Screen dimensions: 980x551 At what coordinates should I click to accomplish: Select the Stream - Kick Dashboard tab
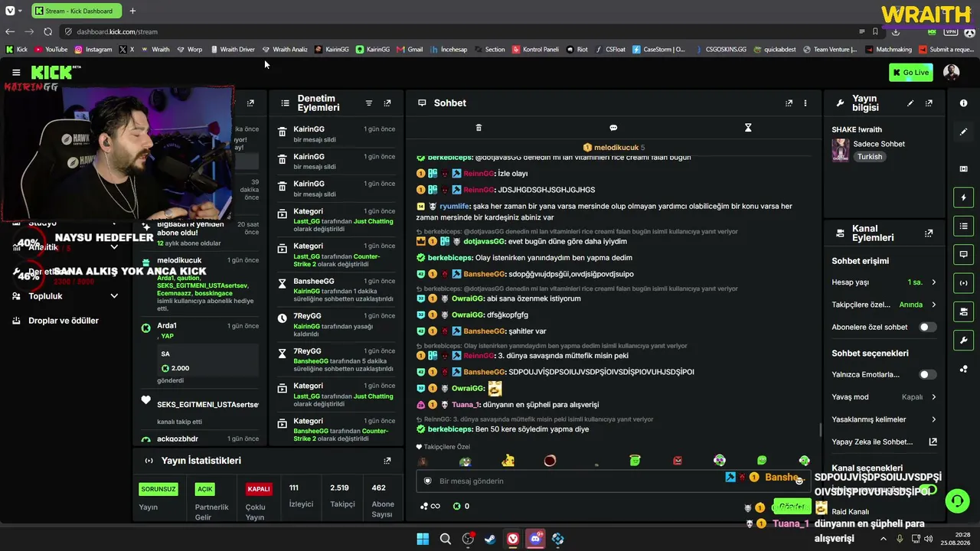point(75,11)
